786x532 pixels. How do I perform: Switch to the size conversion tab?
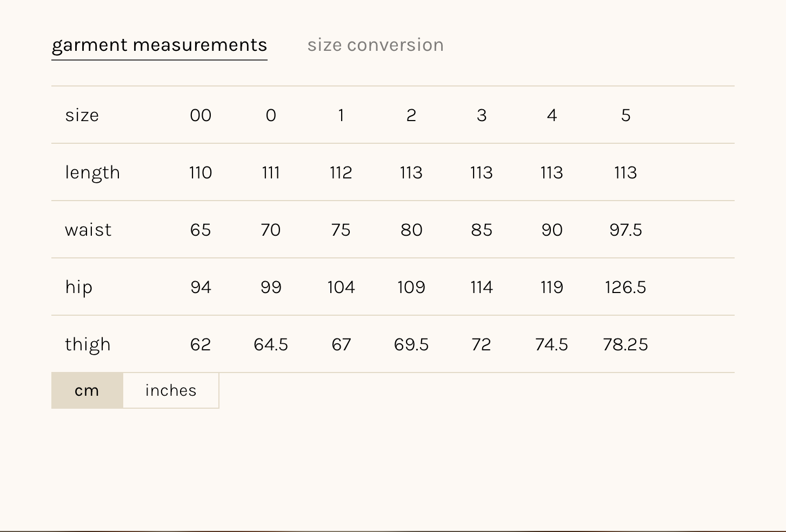pyautogui.click(x=375, y=45)
